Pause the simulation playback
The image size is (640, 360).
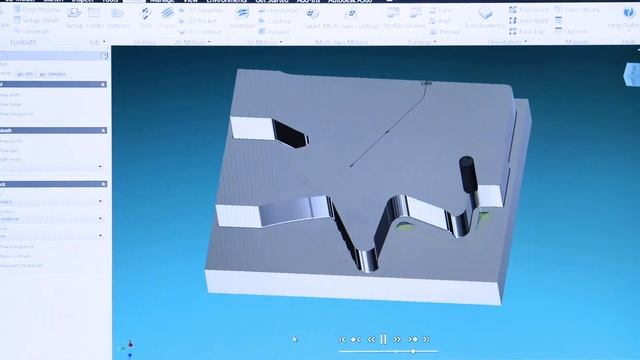coord(384,339)
